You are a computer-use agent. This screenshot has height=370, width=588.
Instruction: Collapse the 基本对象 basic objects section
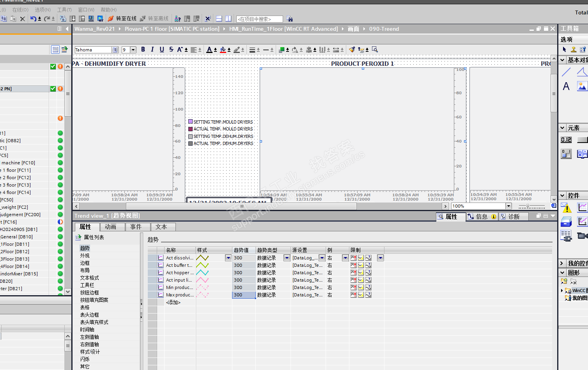(562, 60)
